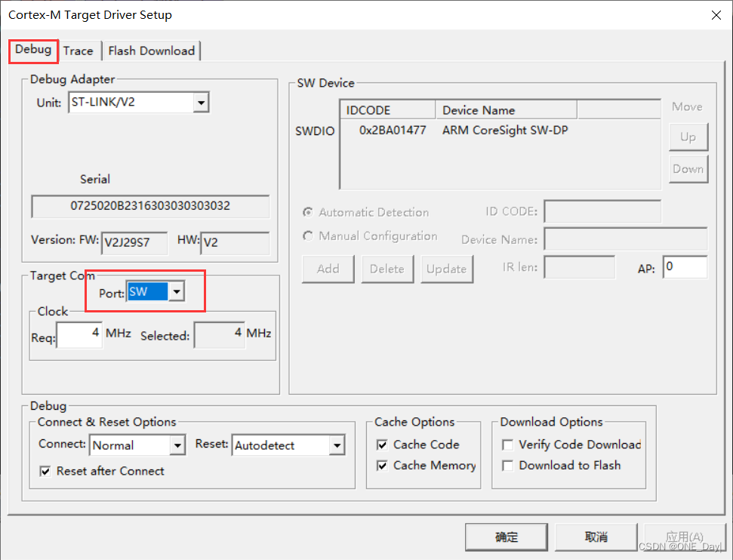Click the 取消 (Cancel) button
The height and width of the screenshot is (560, 733).
pos(596,537)
